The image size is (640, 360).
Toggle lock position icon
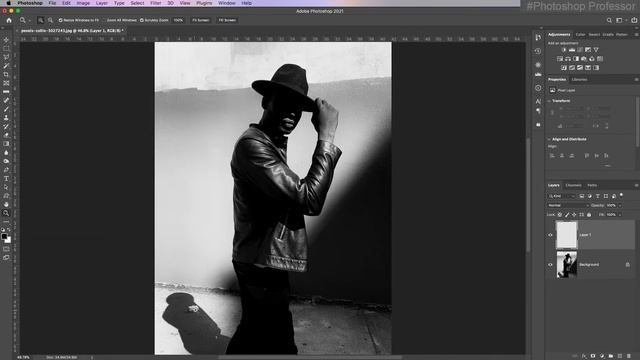(x=574, y=215)
